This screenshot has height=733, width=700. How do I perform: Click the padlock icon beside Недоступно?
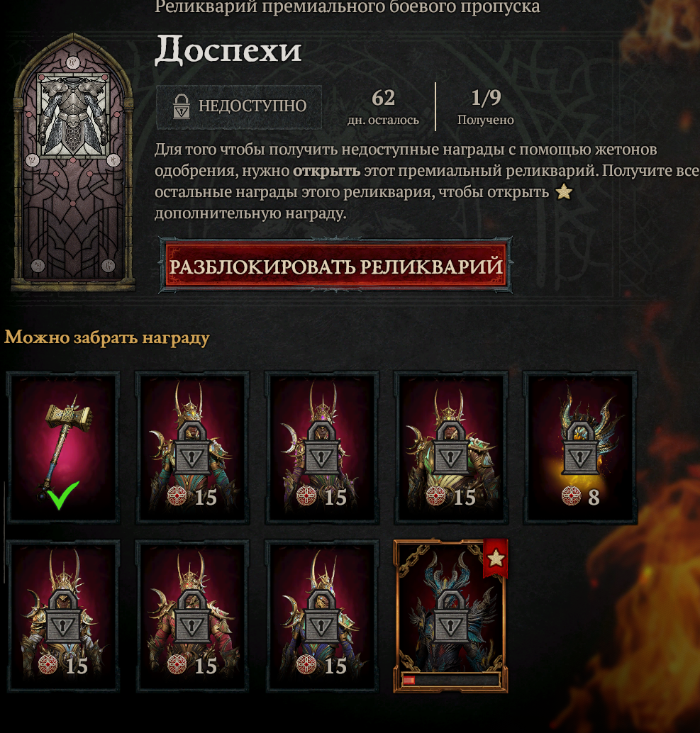coord(182,106)
